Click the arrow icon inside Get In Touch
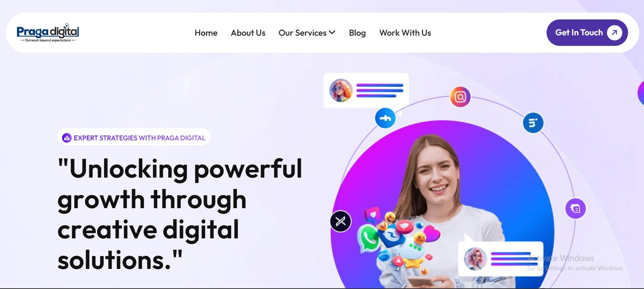 click(614, 33)
